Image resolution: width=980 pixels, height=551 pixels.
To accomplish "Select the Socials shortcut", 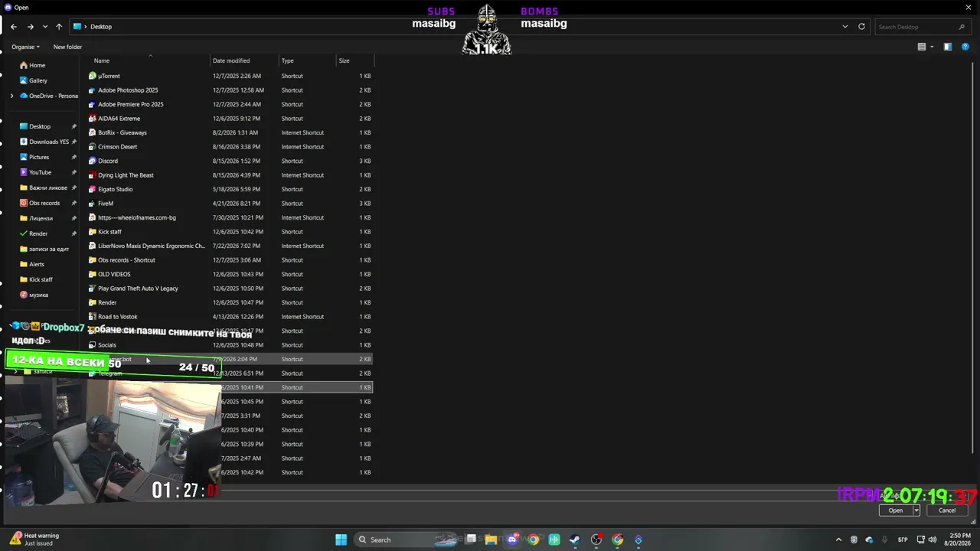I will coord(107,345).
